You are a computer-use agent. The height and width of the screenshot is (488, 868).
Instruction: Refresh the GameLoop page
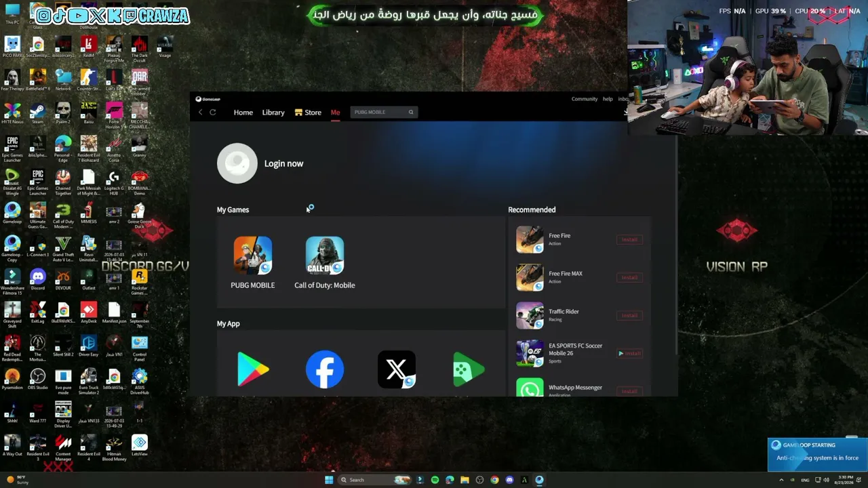[x=213, y=113]
